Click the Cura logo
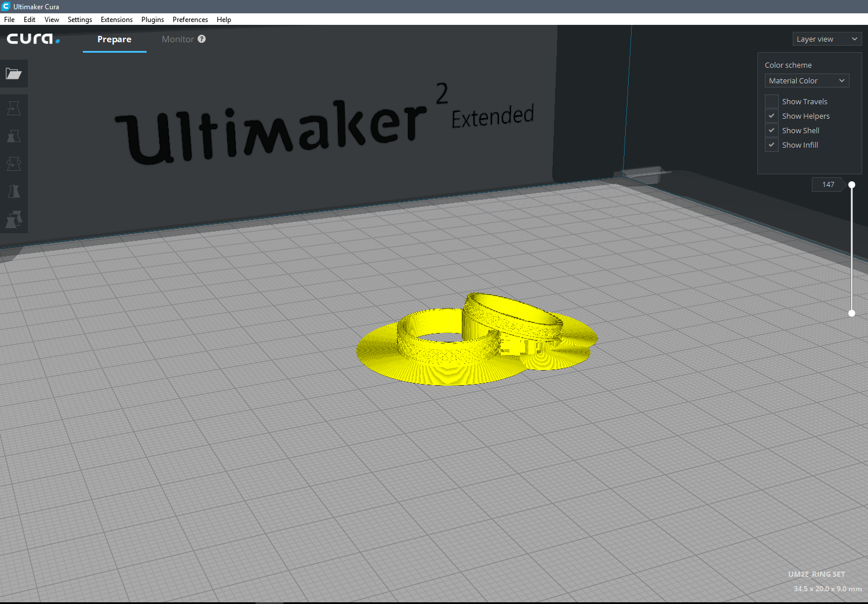 (x=33, y=39)
